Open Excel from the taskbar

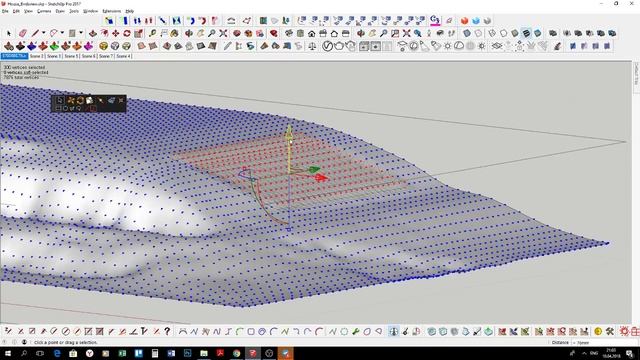pyautogui.click(x=122, y=353)
